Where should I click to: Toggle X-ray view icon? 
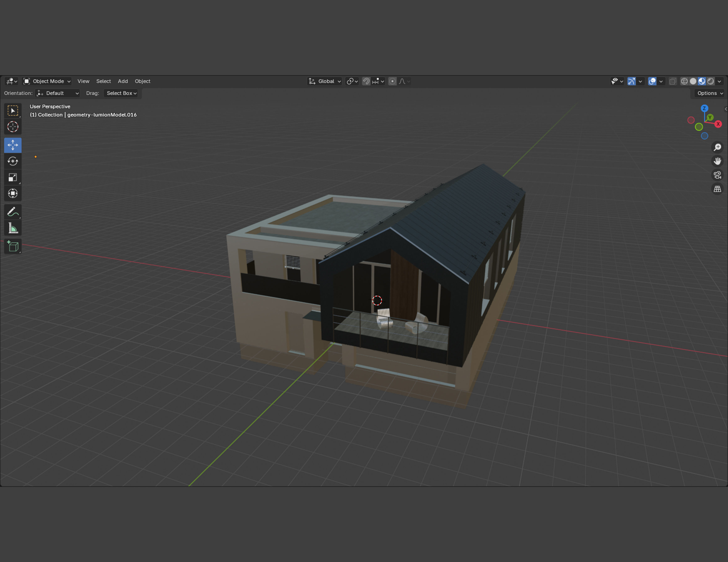tap(673, 81)
